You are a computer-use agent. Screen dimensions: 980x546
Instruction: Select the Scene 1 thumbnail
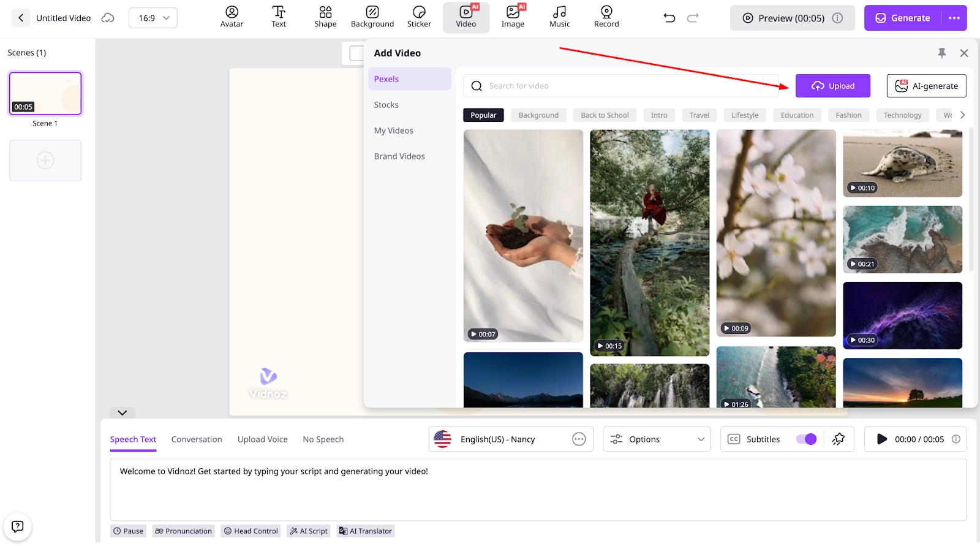coord(45,93)
